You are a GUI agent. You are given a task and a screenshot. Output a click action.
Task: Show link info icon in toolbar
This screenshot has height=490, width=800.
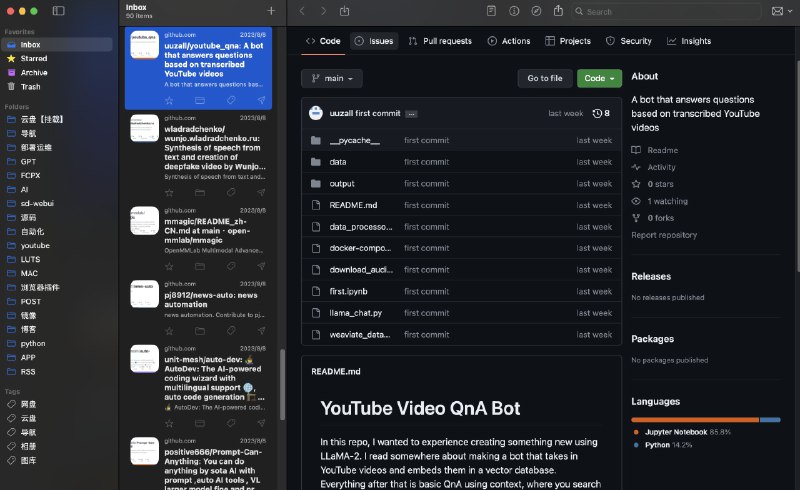(514, 11)
